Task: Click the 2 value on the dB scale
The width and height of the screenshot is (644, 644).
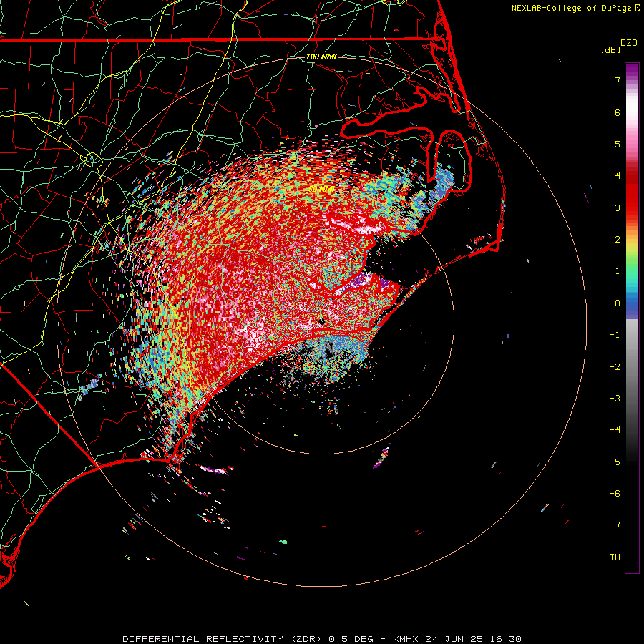Action: tap(618, 240)
